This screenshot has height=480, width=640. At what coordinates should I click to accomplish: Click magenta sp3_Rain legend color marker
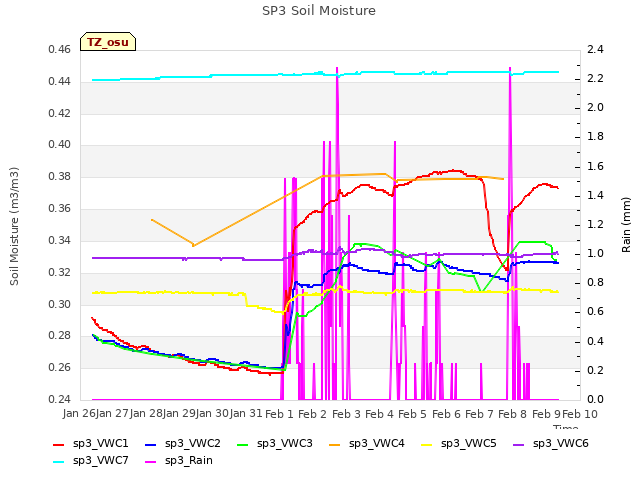151,462
